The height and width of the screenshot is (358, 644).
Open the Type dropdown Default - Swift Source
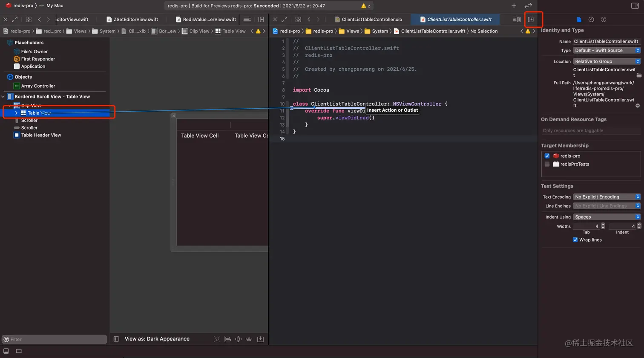(x=607, y=50)
